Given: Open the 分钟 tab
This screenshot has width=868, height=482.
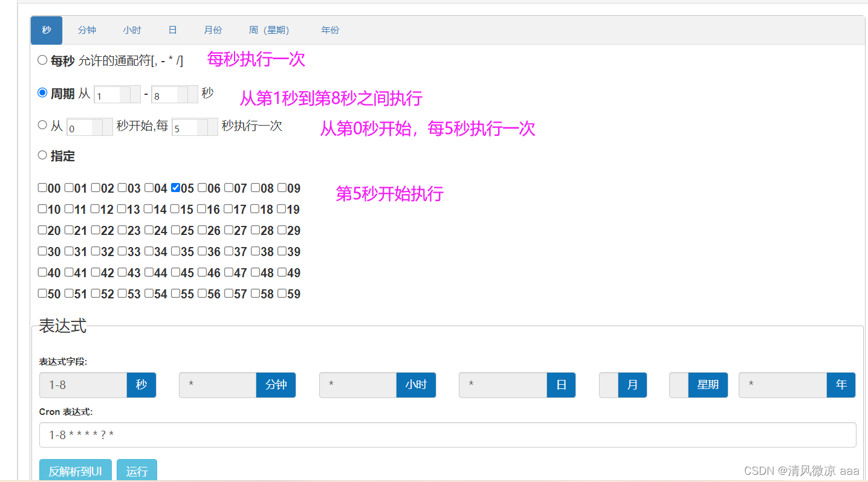Looking at the screenshot, I should pos(87,30).
